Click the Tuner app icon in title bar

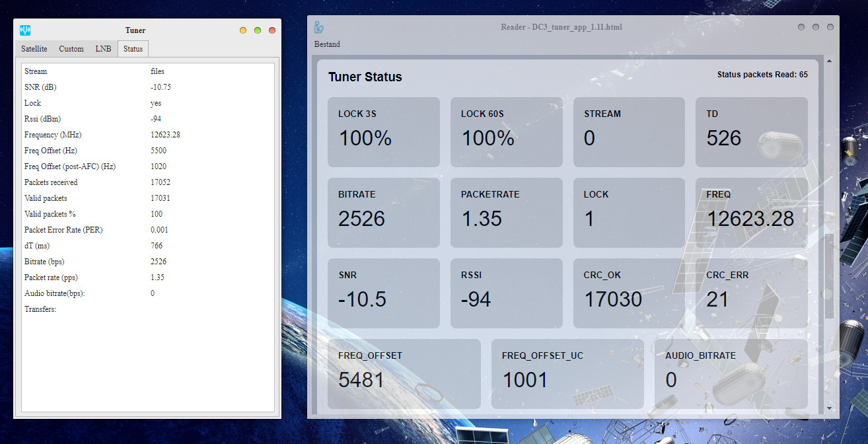pos(26,30)
